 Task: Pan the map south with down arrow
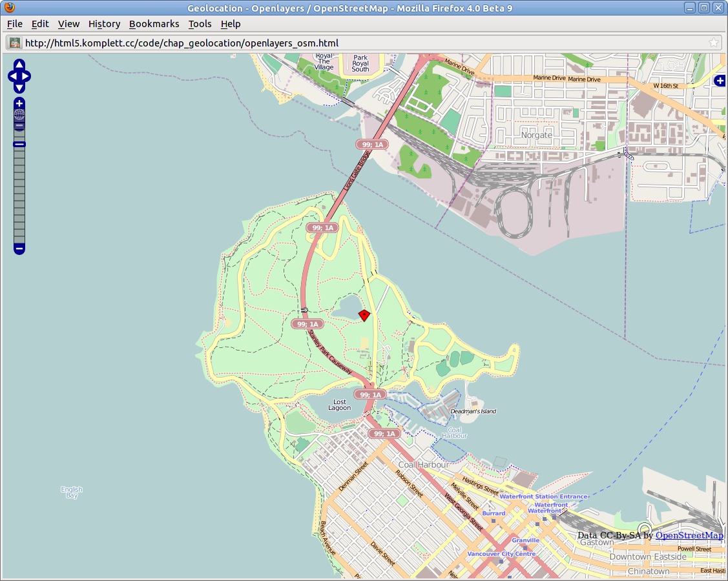click(19, 88)
